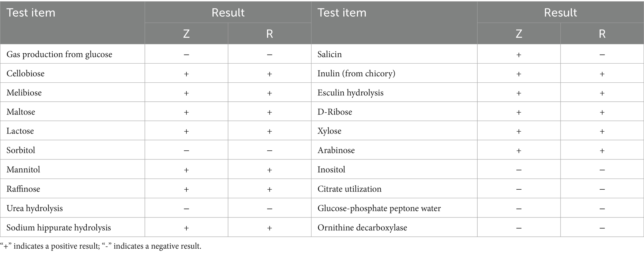Click the Esculin hydrolysis row label

[350, 93]
